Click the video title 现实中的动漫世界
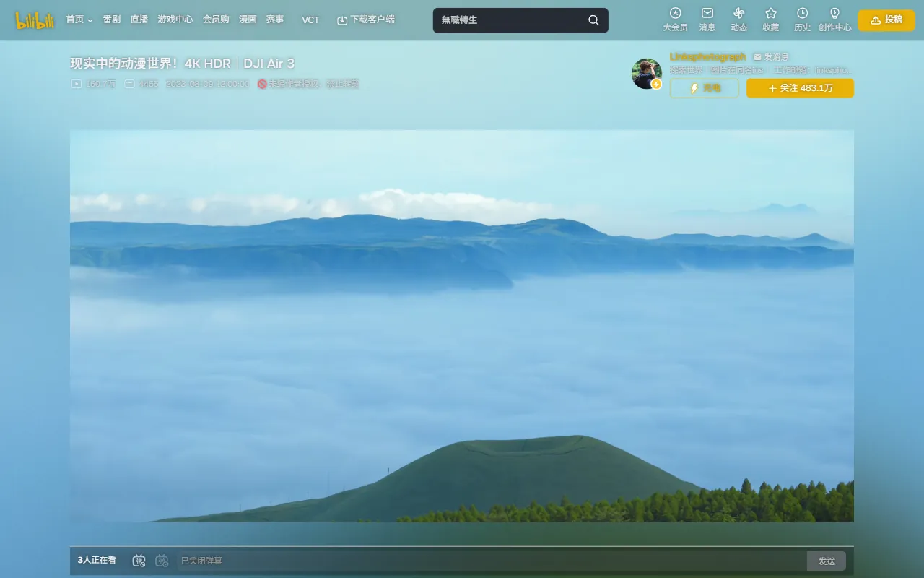924x578 pixels. [183, 64]
